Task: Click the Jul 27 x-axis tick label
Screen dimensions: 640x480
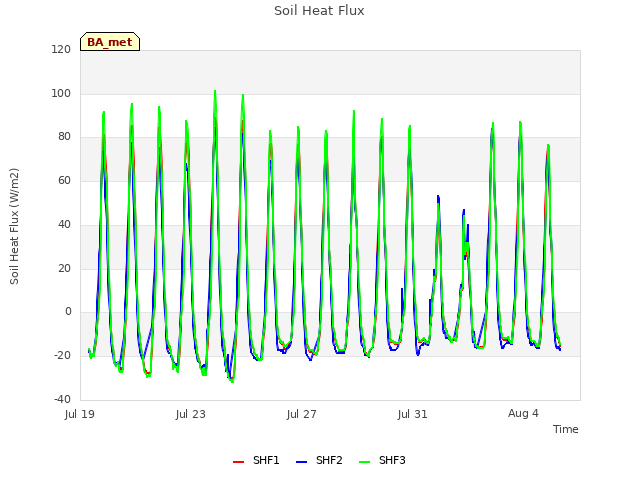Action: pyautogui.click(x=302, y=414)
